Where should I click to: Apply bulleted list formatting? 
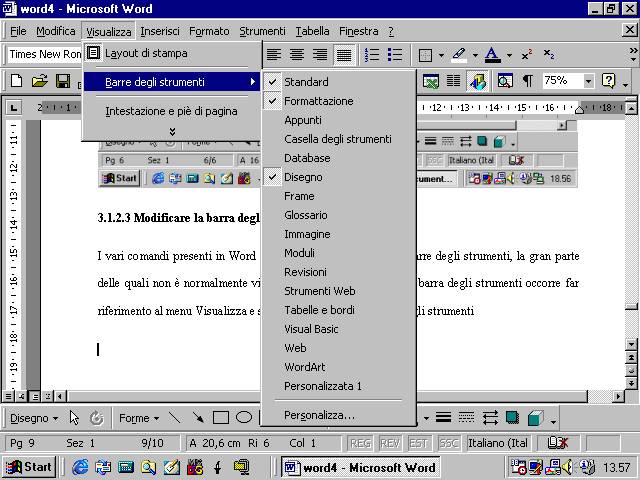click(x=395, y=54)
